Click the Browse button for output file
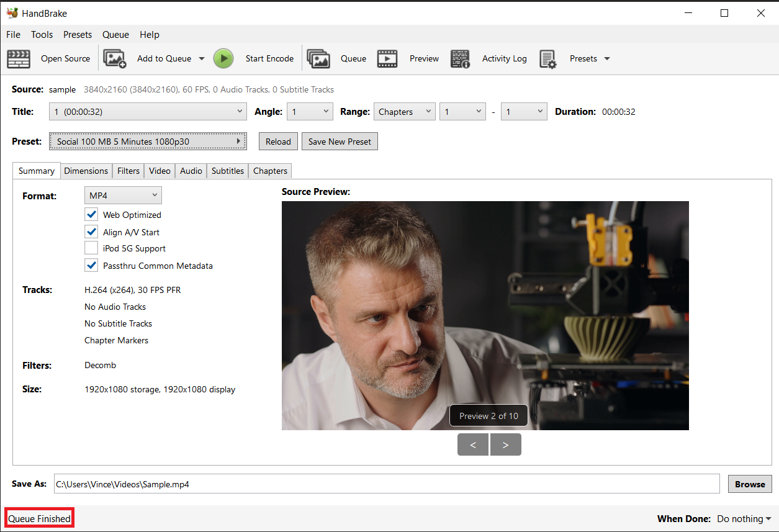The image size is (779, 532). [x=749, y=484]
